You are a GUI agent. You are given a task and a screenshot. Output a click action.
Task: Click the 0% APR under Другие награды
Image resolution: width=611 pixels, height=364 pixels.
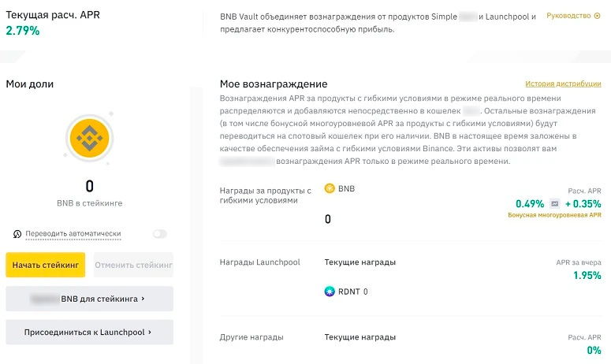pyautogui.click(x=594, y=350)
